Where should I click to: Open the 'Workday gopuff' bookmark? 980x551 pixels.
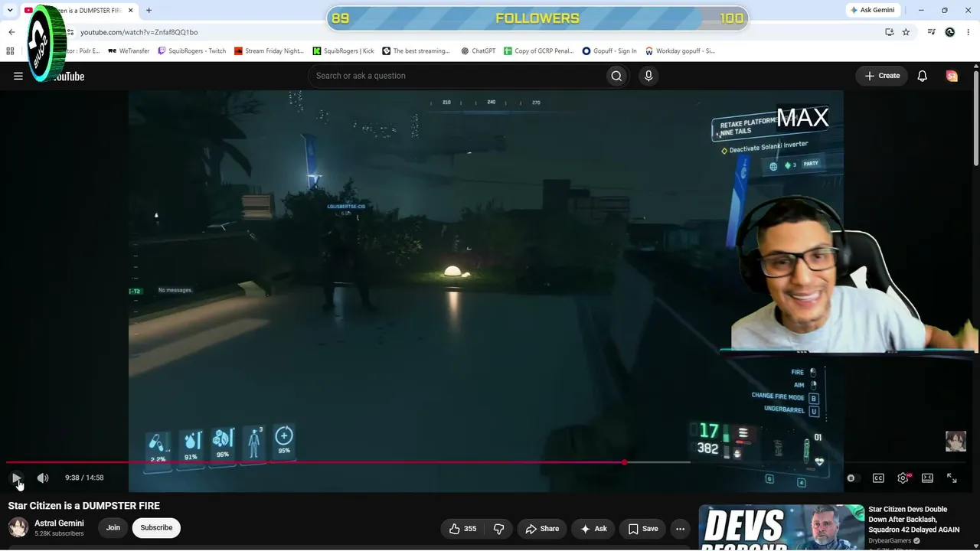click(681, 51)
